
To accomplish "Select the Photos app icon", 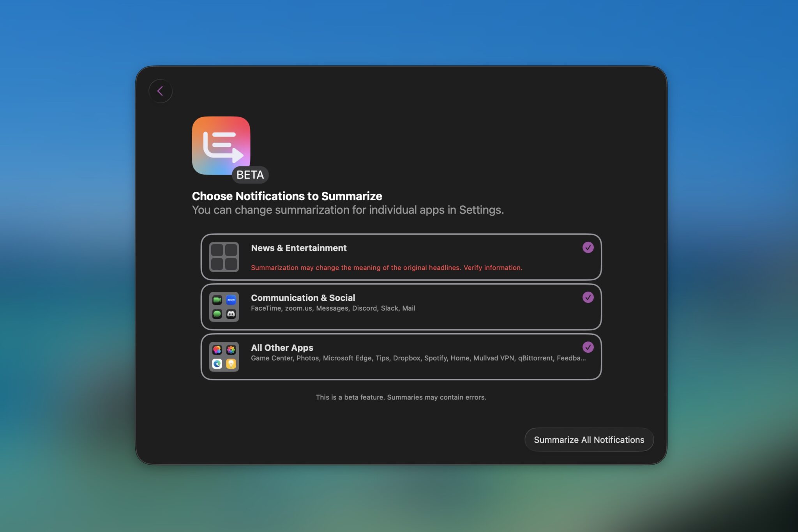I will 231,350.
